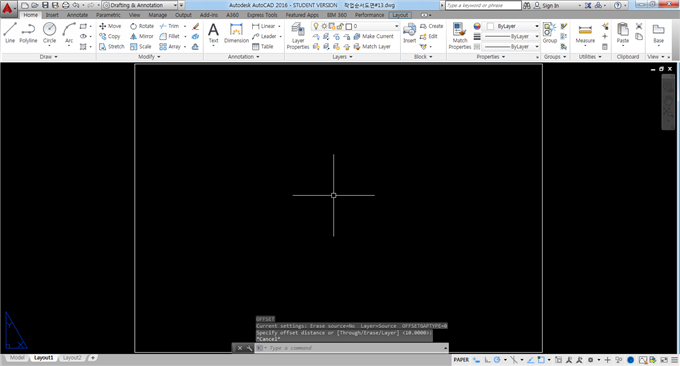Screen dimensions: 680x366
Task: Activate the Array command
Action: tap(170, 46)
